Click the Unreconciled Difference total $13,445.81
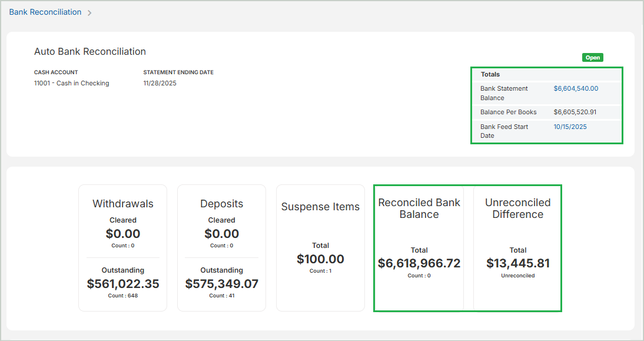The width and height of the screenshot is (644, 341). coord(517,263)
